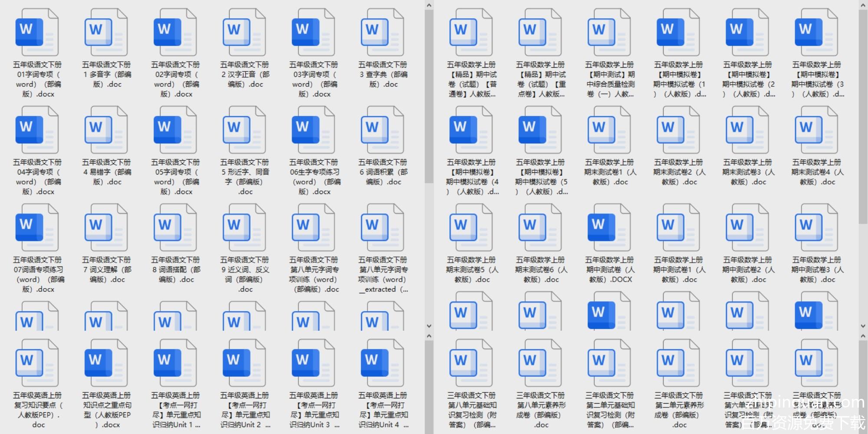Click the icon for 五年级数学上册 期中模拟试卷（1）

(x=678, y=33)
